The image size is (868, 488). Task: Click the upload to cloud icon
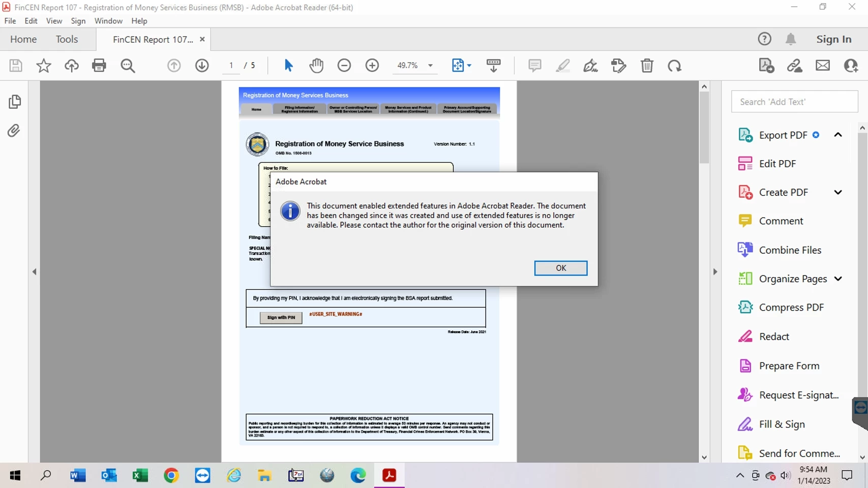pyautogui.click(x=72, y=66)
